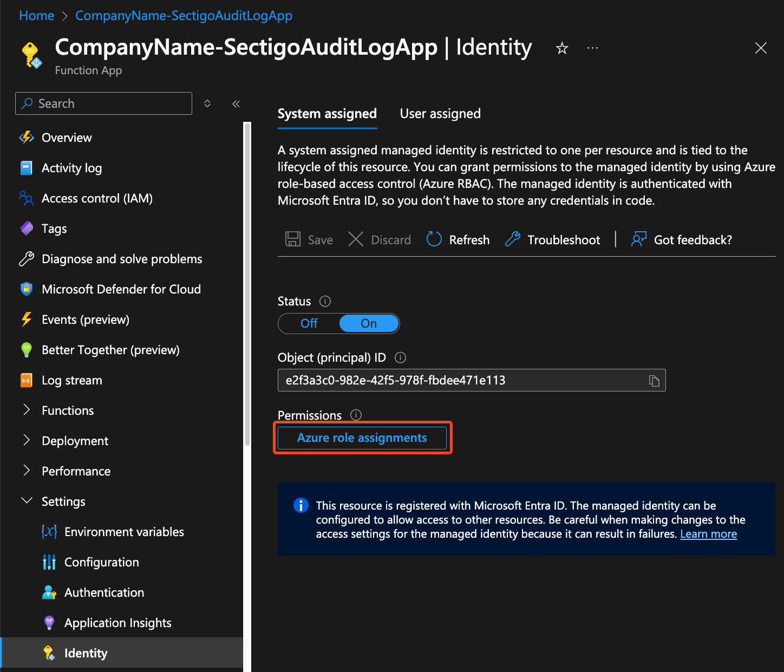
Task: Expand the Functions section
Action: pos(27,410)
